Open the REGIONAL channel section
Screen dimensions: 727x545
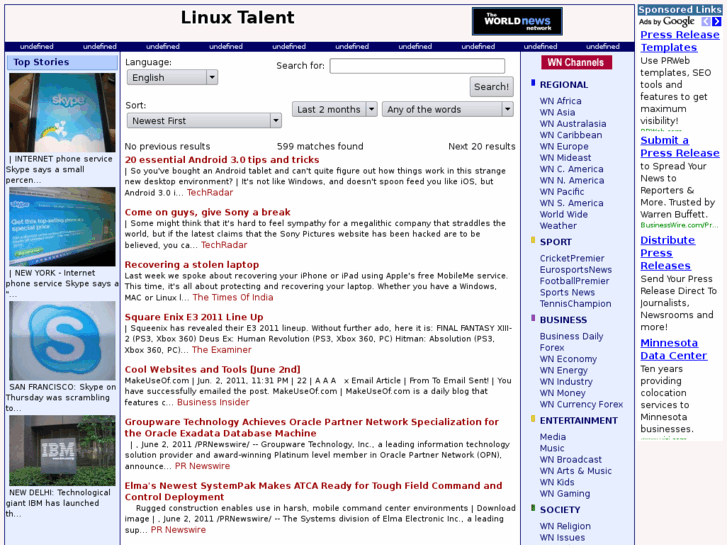pyautogui.click(x=563, y=85)
